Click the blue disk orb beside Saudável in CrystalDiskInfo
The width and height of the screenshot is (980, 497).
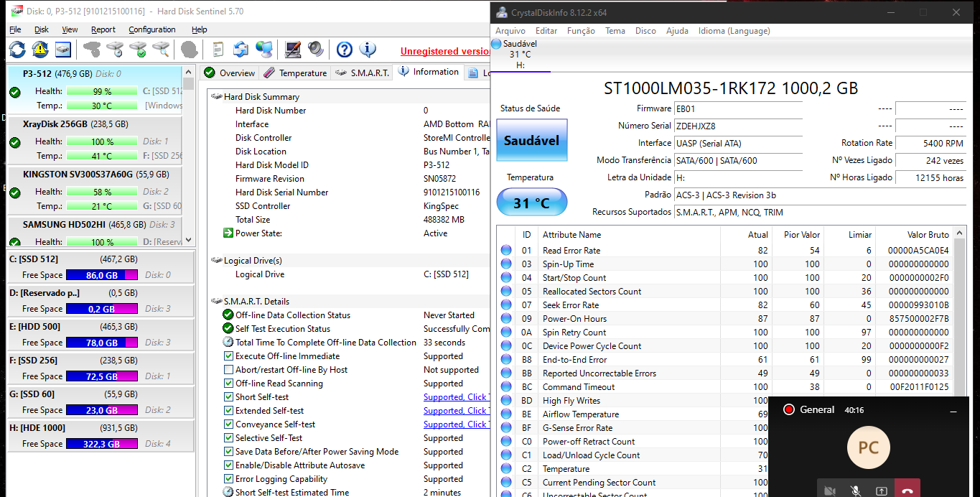pos(496,45)
